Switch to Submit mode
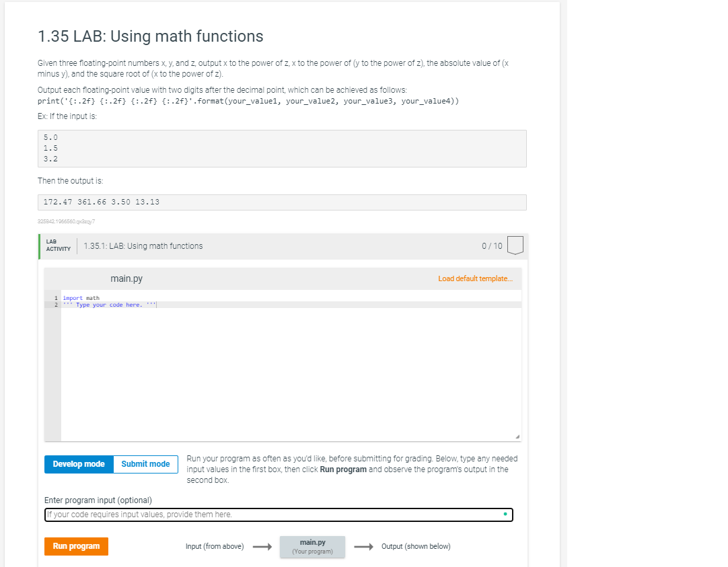The height and width of the screenshot is (567, 728). point(145,463)
